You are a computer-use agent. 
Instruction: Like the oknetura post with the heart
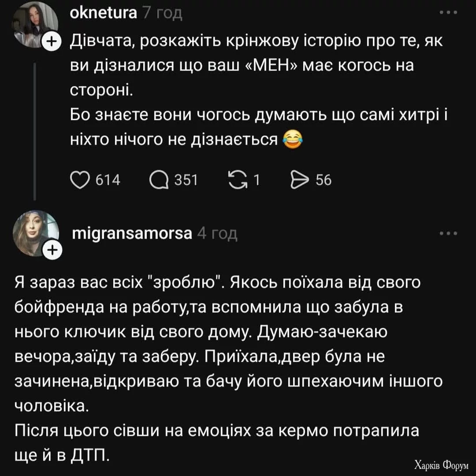(x=79, y=180)
